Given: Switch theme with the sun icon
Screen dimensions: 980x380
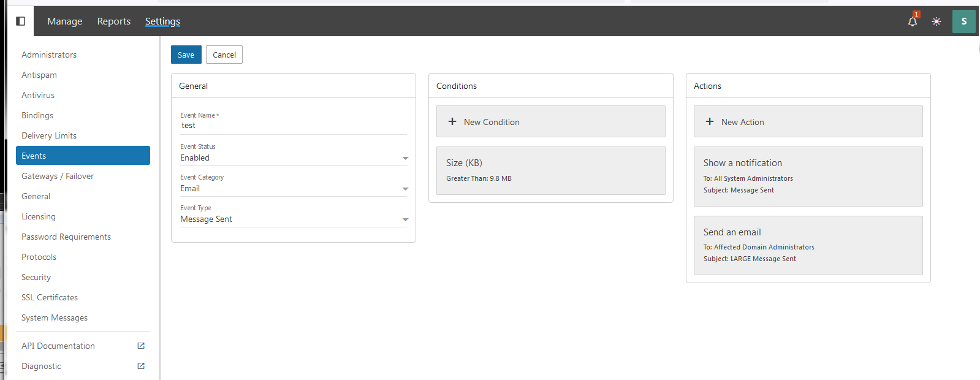Looking at the screenshot, I should (936, 21).
